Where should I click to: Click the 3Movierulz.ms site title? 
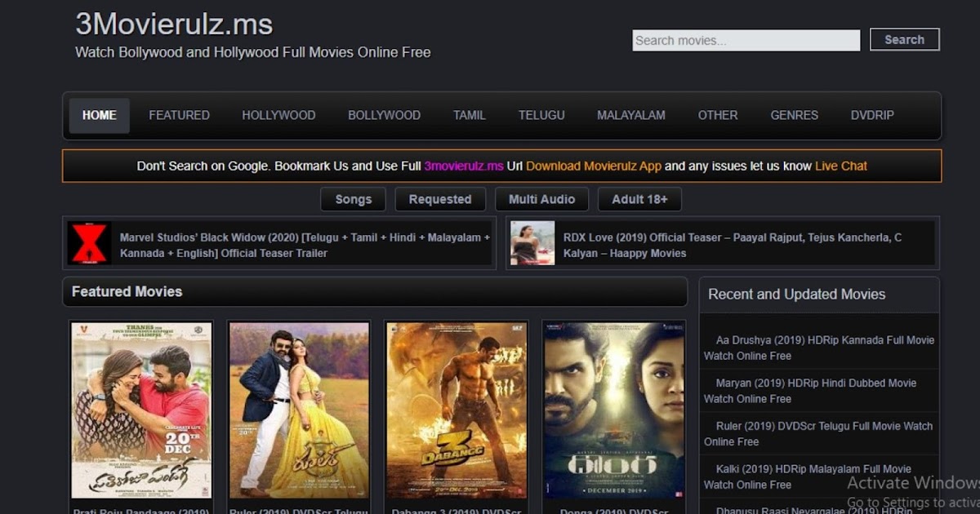(174, 24)
